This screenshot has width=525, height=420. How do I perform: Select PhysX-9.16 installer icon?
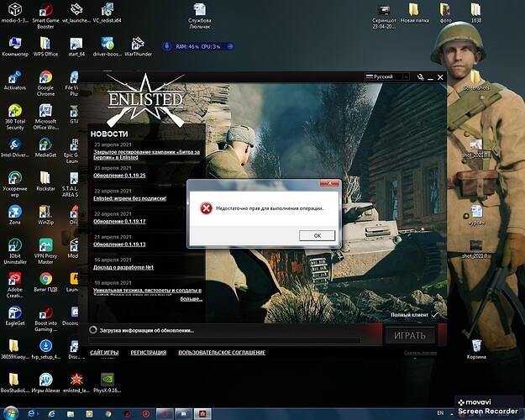(108, 383)
